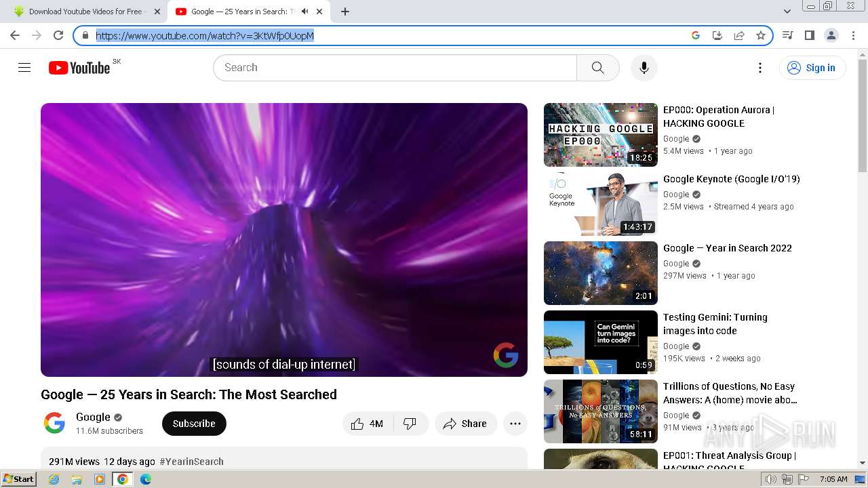
Task: Toggle Chrome side panel
Action: point(810,35)
